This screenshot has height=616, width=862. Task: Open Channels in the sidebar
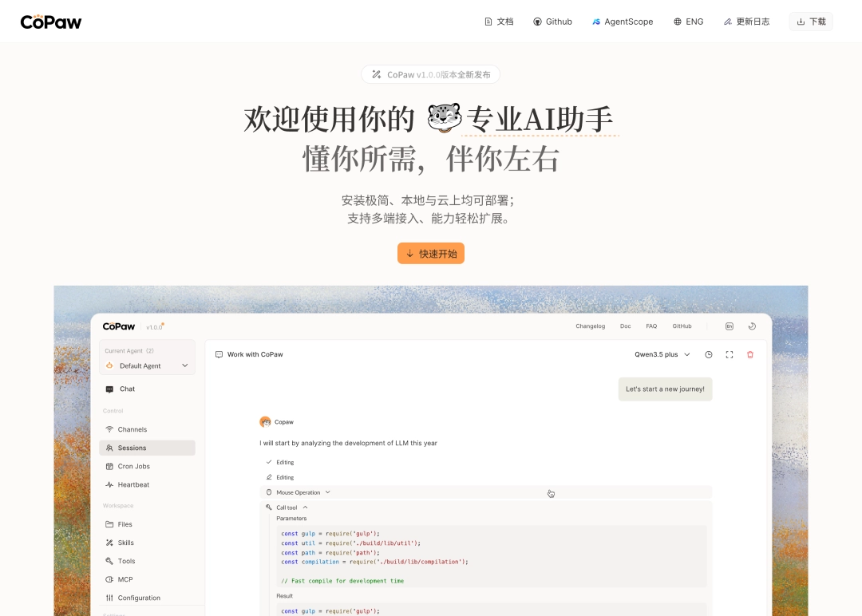pyautogui.click(x=132, y=429)
